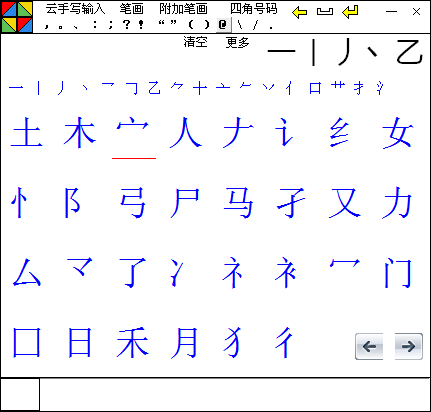The height and width of the screenshot is (412, 431).
Task: Click the large black 乙 turning stroke
Action: click(x=410, y=52)
